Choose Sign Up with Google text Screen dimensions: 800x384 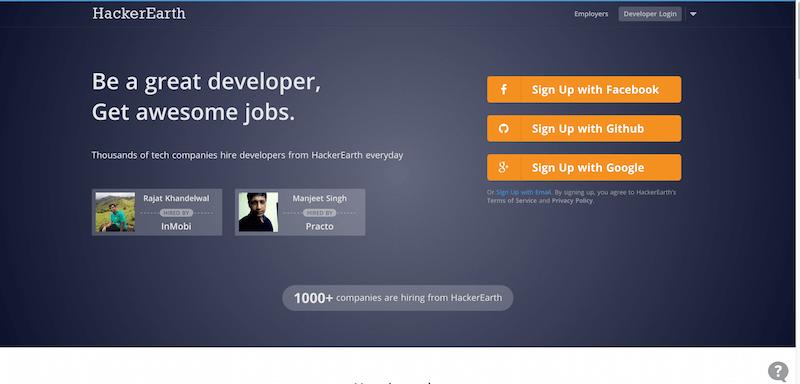(x=588, y=168)
